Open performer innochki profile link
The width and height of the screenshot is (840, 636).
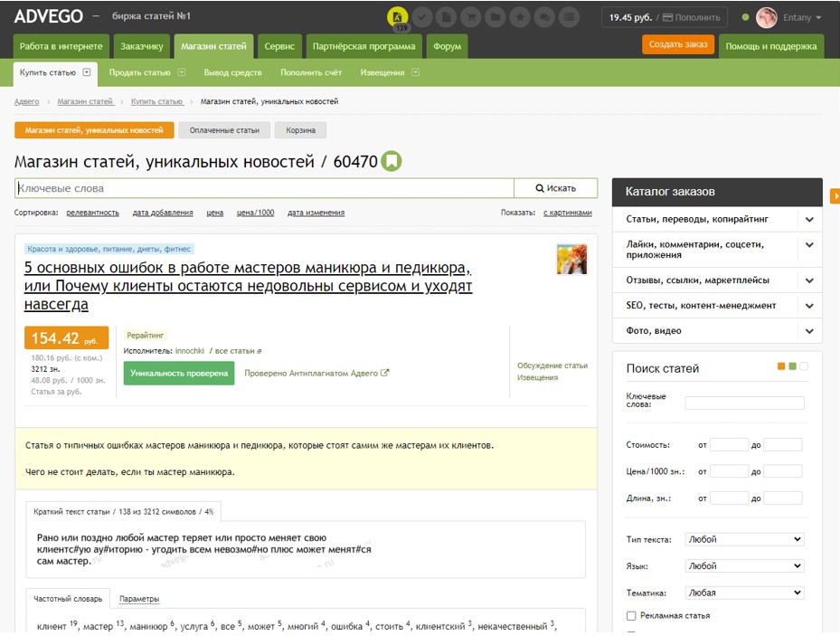[x=190, y=351]
